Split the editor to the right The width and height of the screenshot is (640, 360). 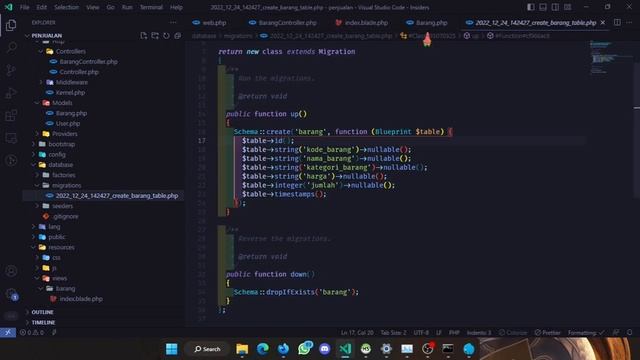617,22
